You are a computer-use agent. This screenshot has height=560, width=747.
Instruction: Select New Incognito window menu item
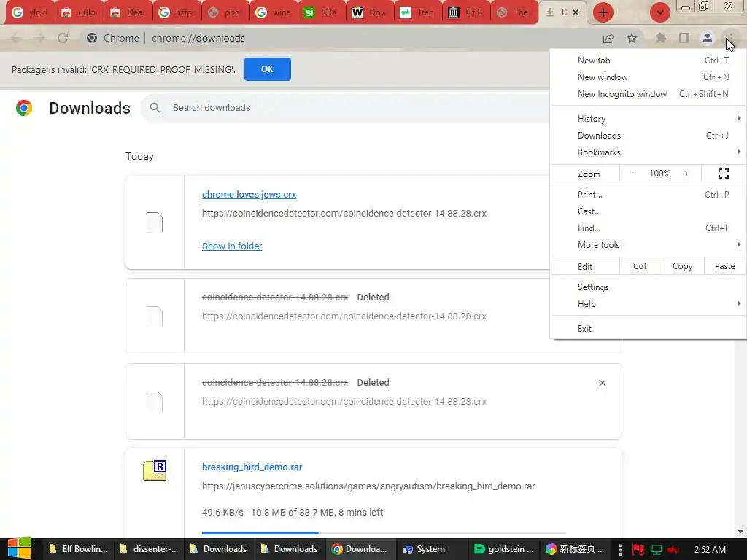pyautogui.click(x=648, y=94)
